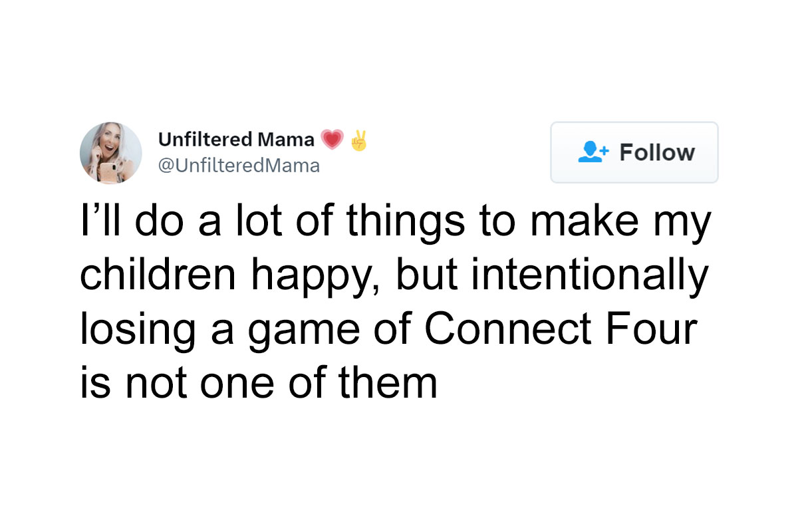Click the pink heart emoji icon

tap(331, 140)
